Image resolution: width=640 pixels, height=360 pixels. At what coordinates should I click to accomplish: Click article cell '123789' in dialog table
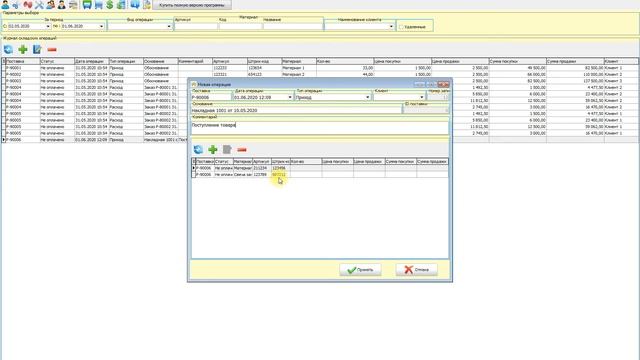coord(262,175)
